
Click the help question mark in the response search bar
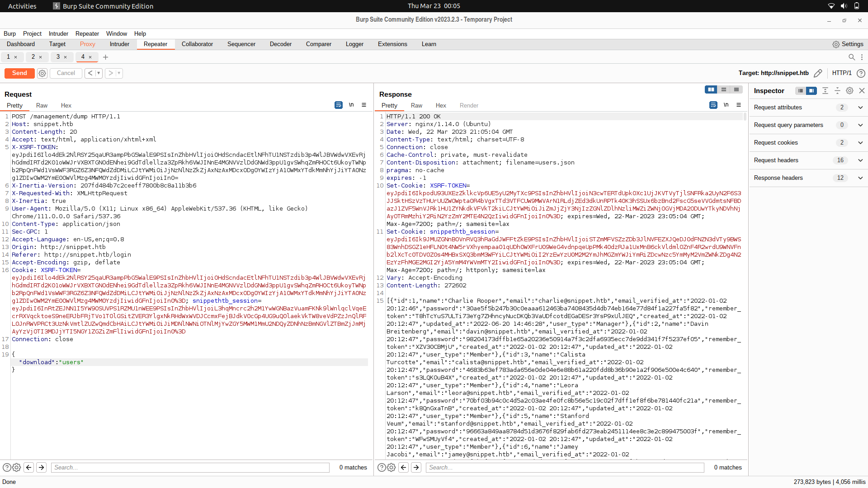click(381, 467)
